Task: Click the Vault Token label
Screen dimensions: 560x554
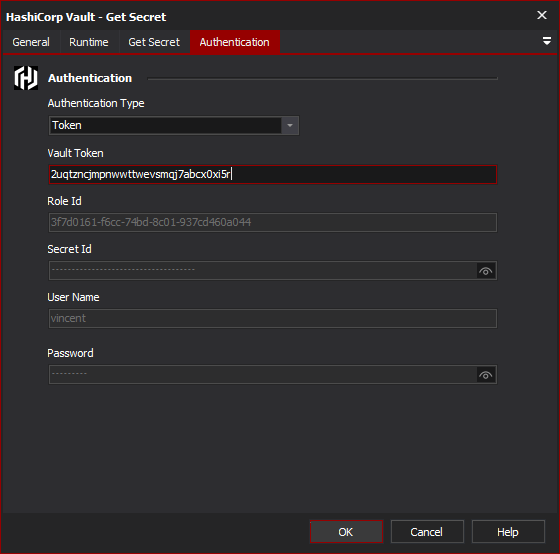Action: [x=75, y=153]
